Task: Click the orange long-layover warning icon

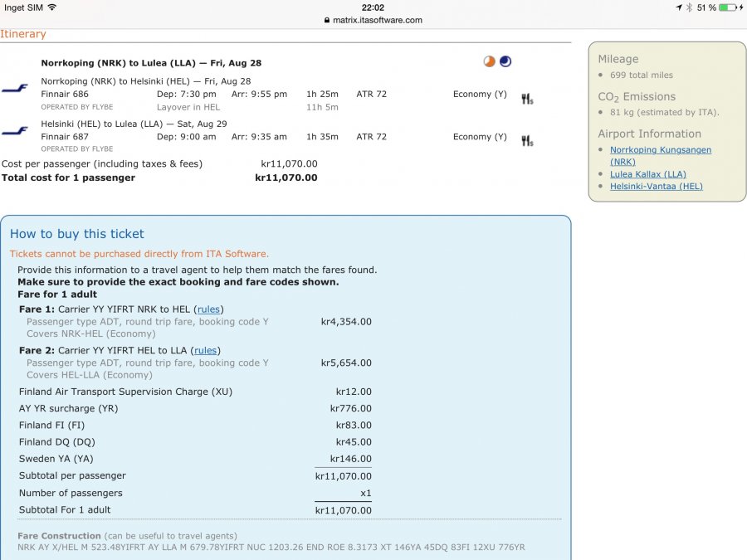Action: [490, 61]
